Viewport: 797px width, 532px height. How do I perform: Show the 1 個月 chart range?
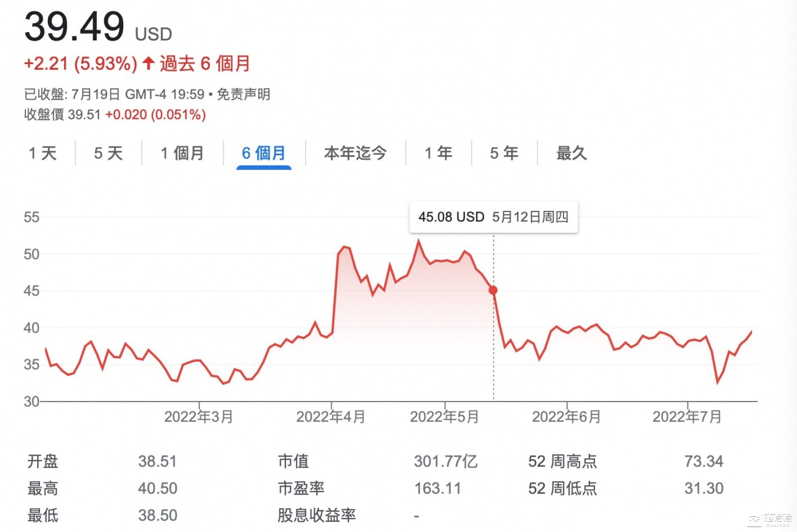[182, 153]
